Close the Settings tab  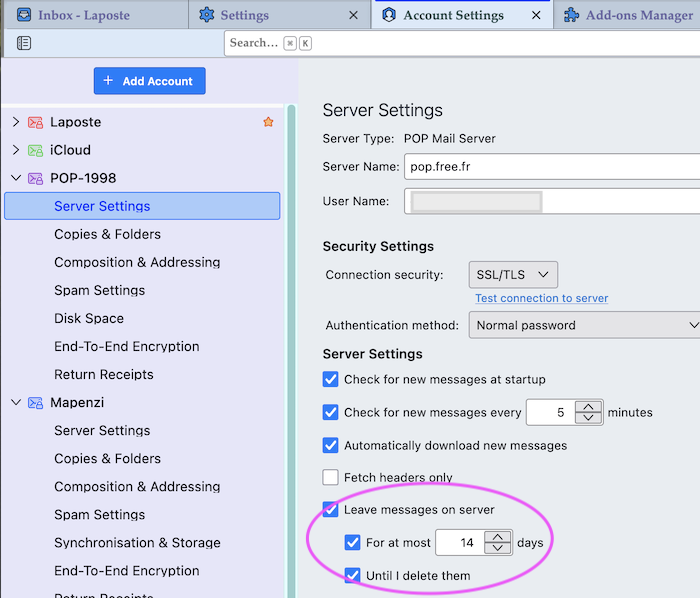(x=353, y=15)
